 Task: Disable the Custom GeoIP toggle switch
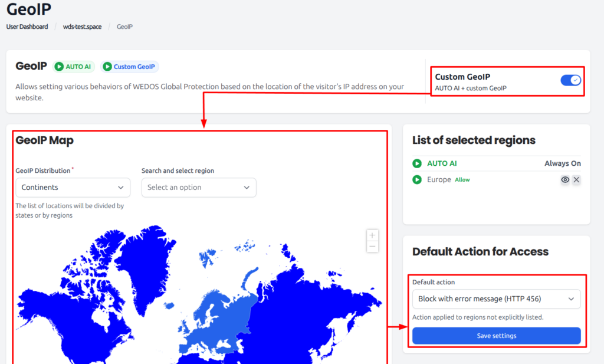pyautogui.click(x=570, y=80)
